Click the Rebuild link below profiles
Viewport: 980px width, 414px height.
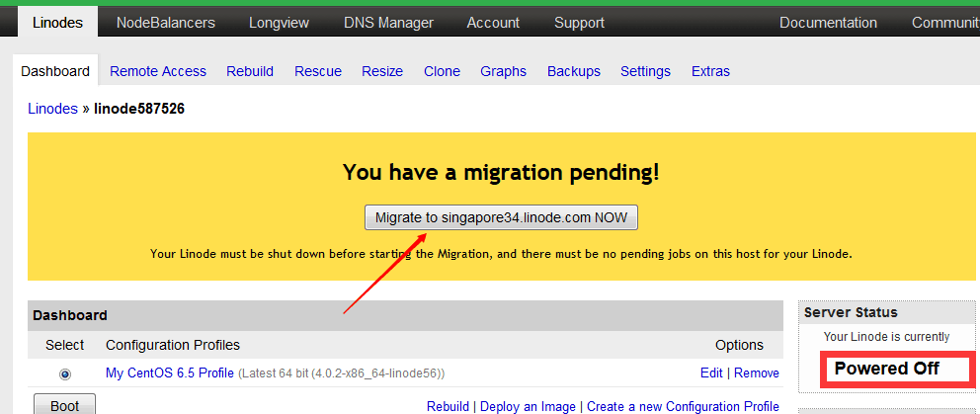pyautogui.click(x=448, y=406)
